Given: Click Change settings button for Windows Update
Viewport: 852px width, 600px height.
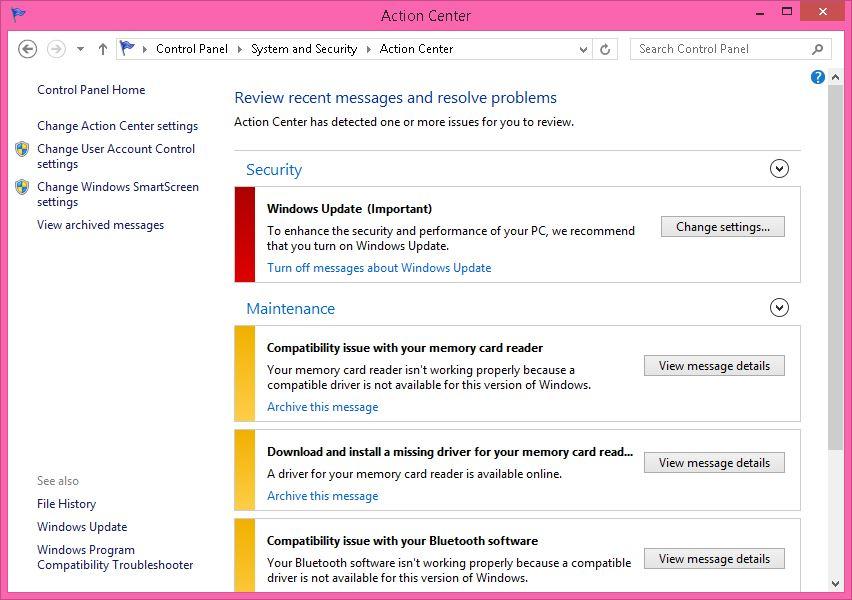Looking at the screenshot, I should click(723, 227).
